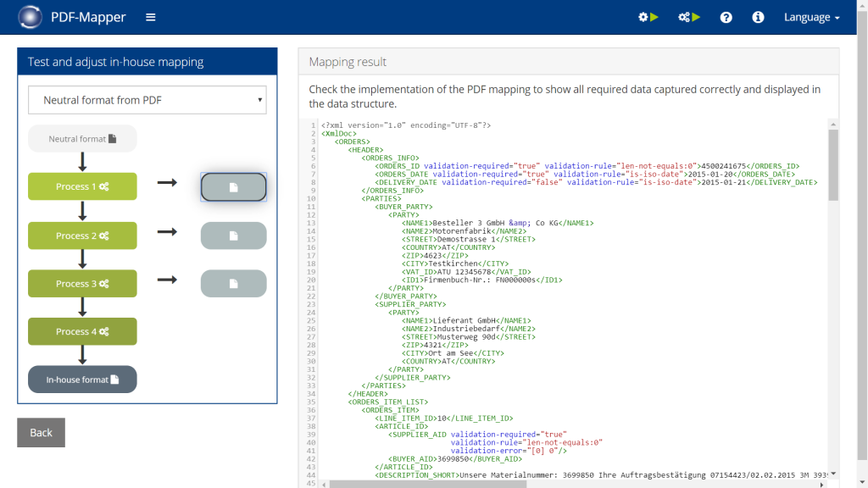Screen dimensions: 868x488
Task: View the output document of Process 3
Action: point(234,284)
